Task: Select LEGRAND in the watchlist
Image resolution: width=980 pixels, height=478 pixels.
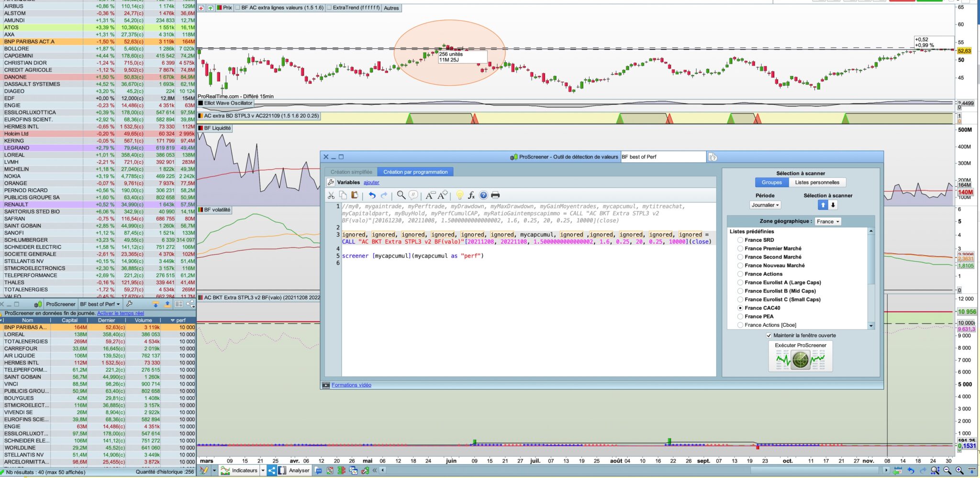Action: [98, 148]
